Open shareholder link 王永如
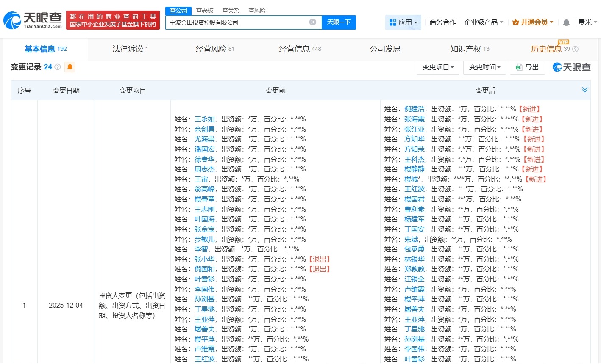 (x=205, y=119)
